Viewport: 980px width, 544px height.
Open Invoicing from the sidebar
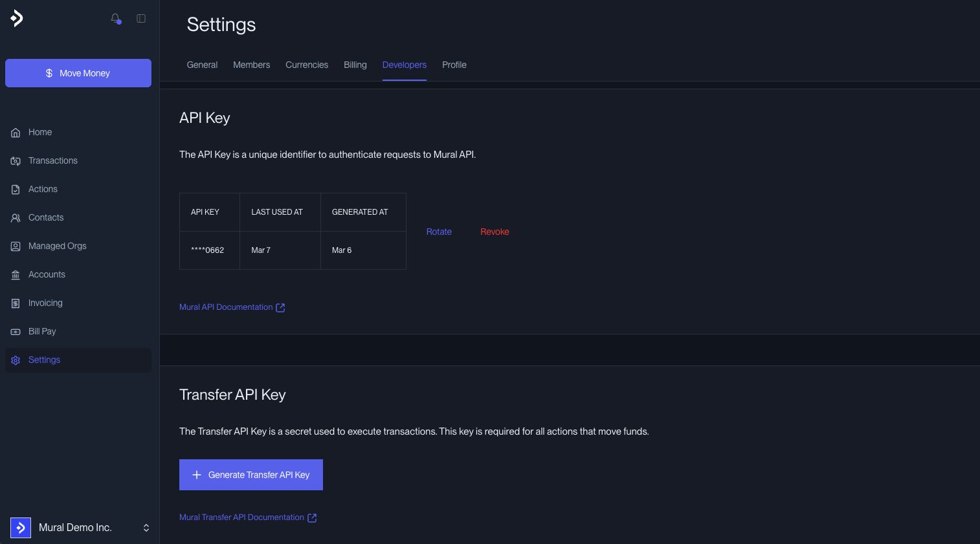(x=45, y=303)
